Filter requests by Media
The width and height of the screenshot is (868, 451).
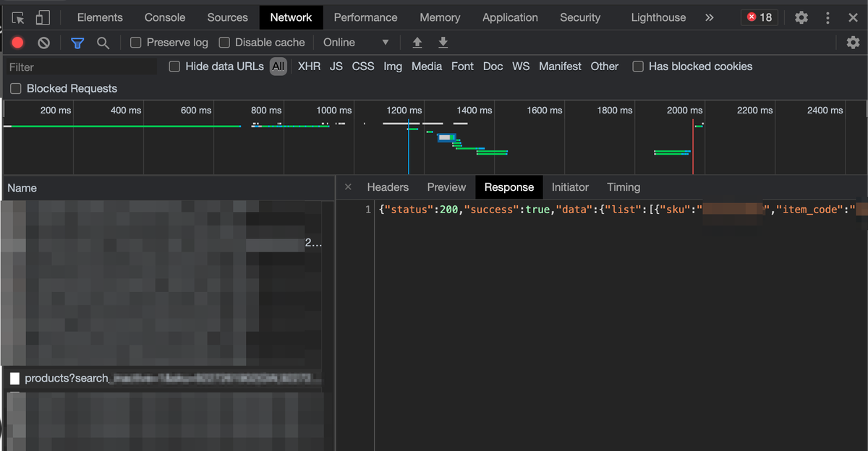coord(427,66)
